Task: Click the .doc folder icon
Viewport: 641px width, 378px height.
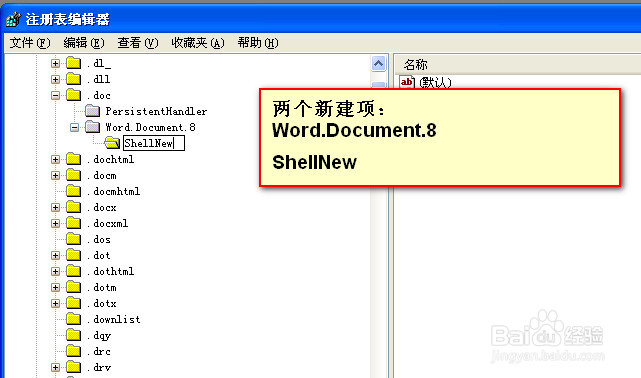Action: [74, 95]
